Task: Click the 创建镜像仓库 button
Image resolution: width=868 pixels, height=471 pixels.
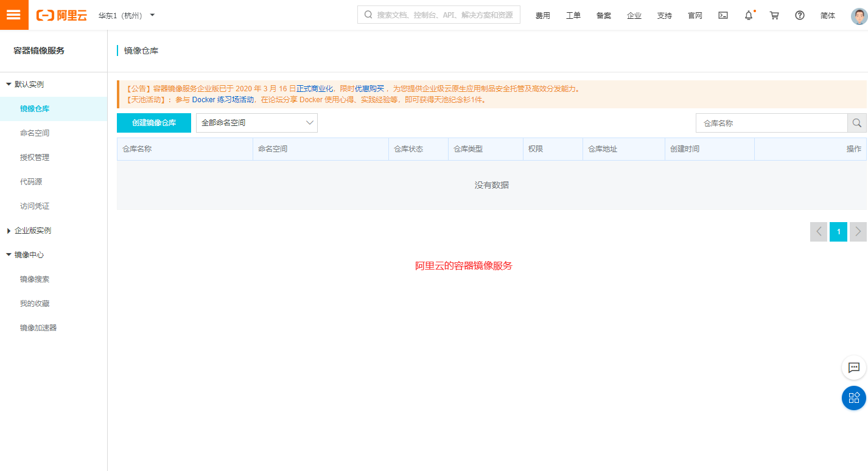Action: coord(154,123)
